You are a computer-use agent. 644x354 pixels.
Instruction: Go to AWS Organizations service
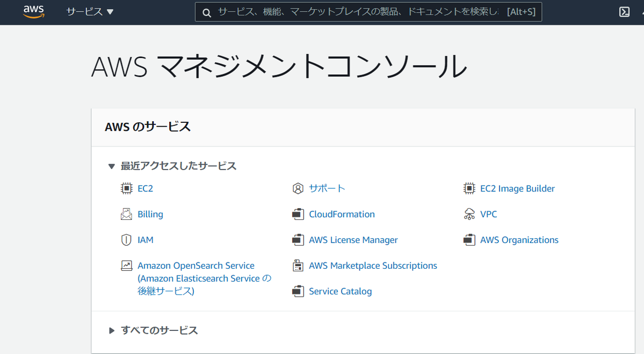tap(519, 240)
